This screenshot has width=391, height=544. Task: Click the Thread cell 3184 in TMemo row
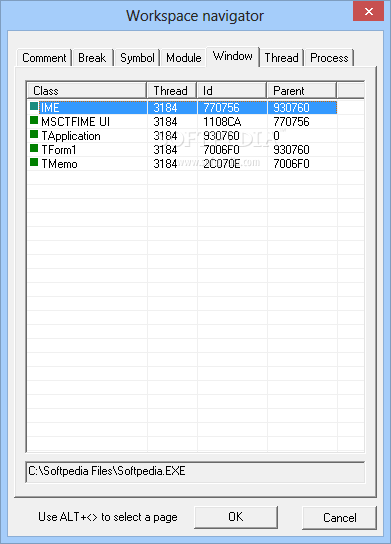coord(165,164)
